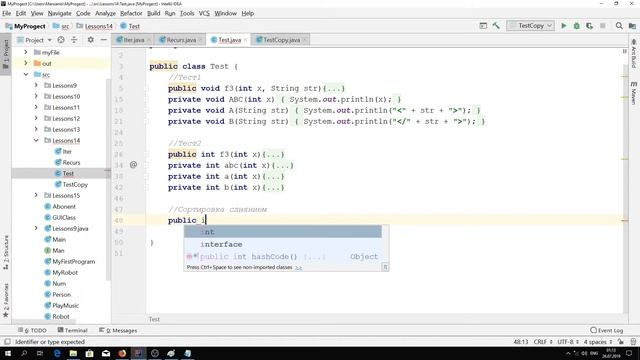Open the VCS menu
The width and height of the screenshot is (640, 360).
204,13
